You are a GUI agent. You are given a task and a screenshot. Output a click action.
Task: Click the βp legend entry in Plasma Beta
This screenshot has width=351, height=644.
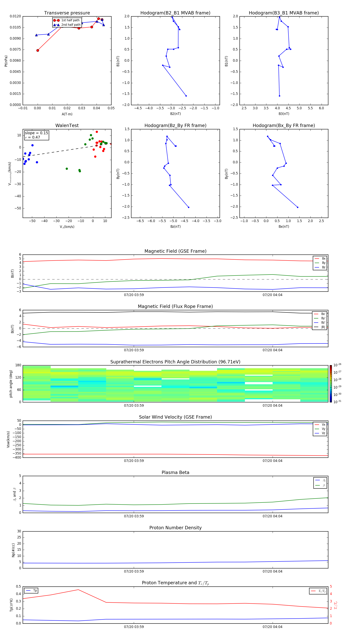point(320,480)
